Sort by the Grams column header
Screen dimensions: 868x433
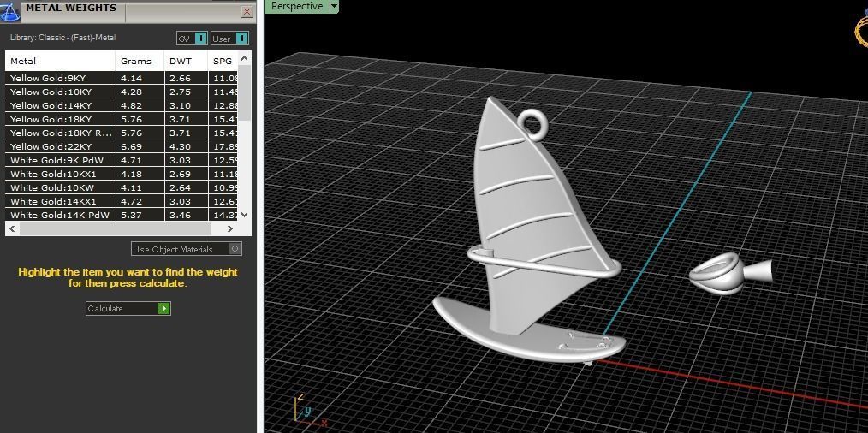(140, 61)
